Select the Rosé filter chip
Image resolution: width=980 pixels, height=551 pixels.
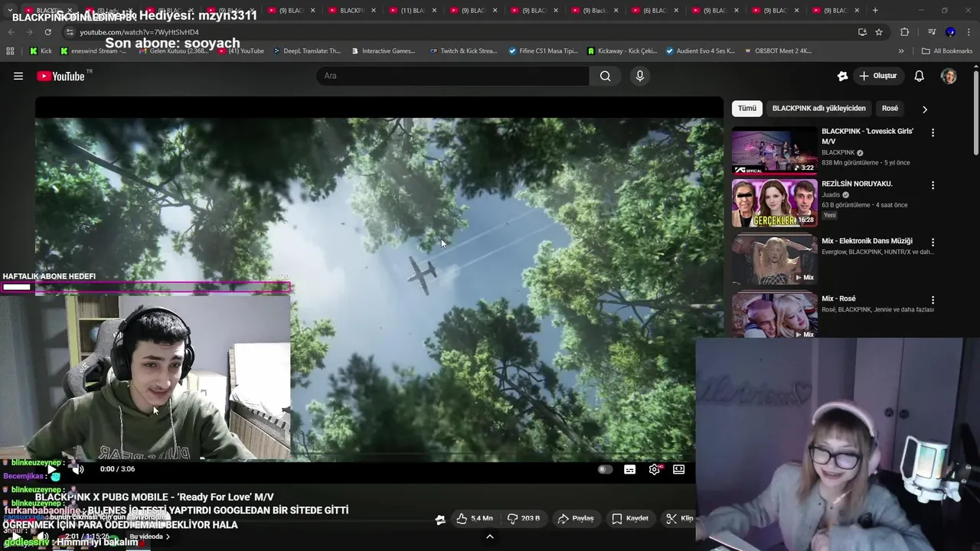click(890, 109)
